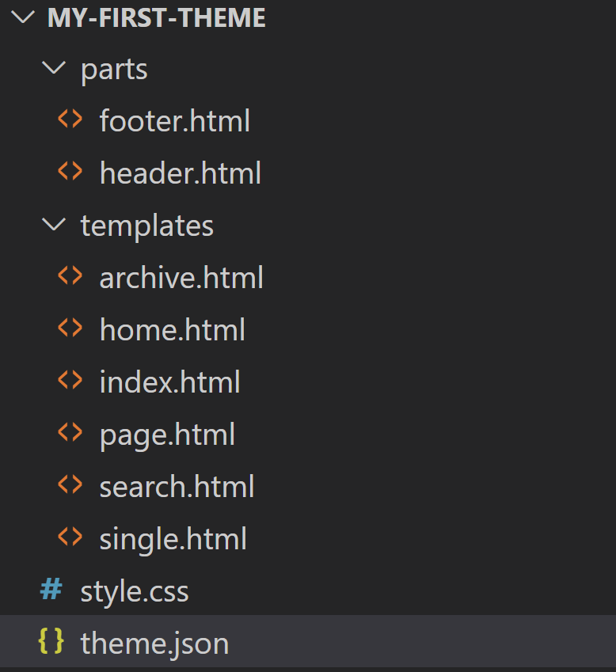Collapse the templates folder chevron

pyautogui.click(x=54, y=224)
